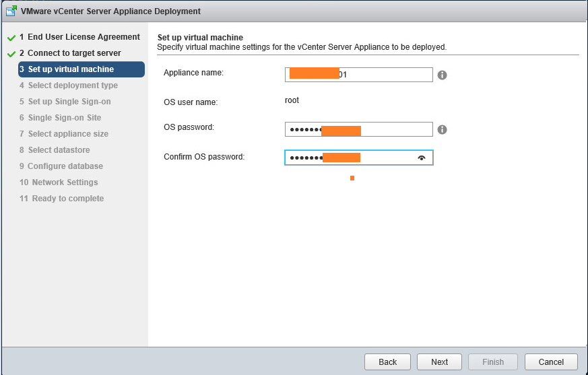Viewport: 588px width, 375px height.
Task: Click the info icon beside Appliance name
Action: (442, 75)
